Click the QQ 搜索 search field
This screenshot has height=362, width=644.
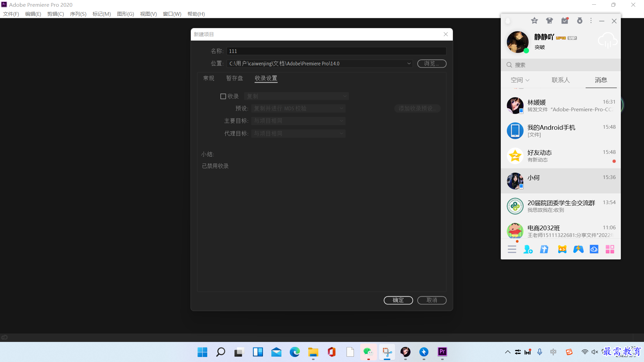point(560,65)
